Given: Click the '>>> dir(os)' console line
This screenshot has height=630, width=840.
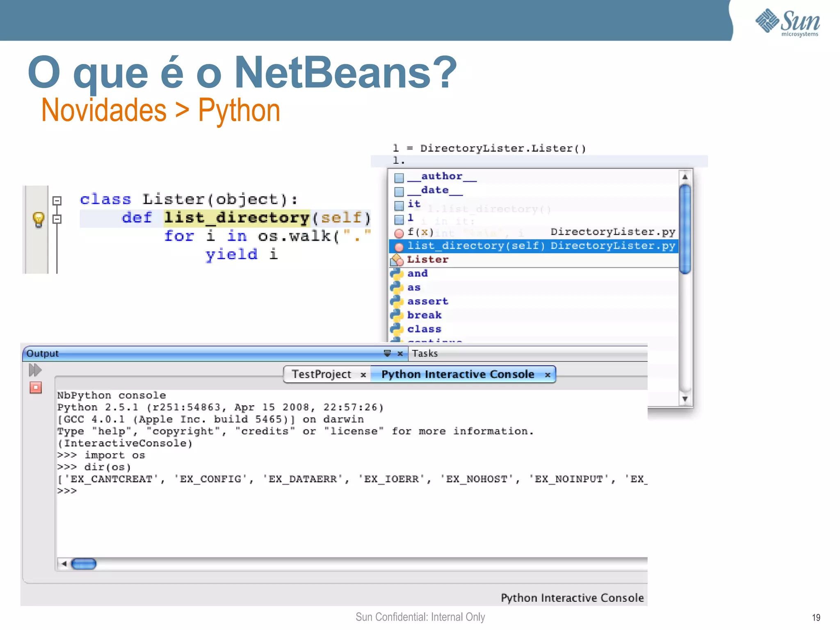Looking at the screenshot, I should point(94,467).
